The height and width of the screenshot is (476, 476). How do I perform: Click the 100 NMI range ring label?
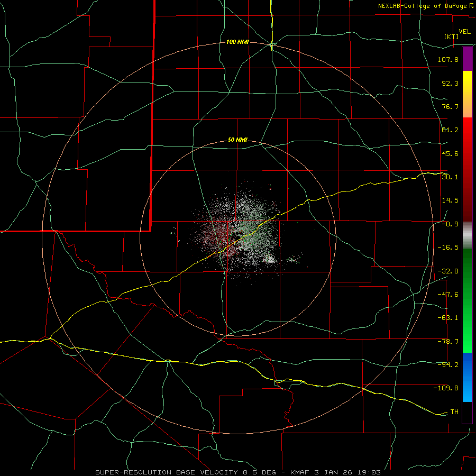coord(237,42)
